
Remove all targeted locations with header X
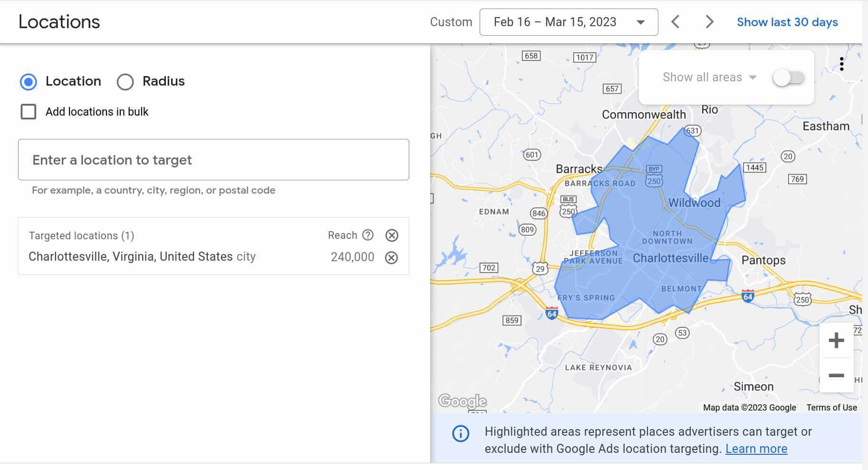[392, 235]
